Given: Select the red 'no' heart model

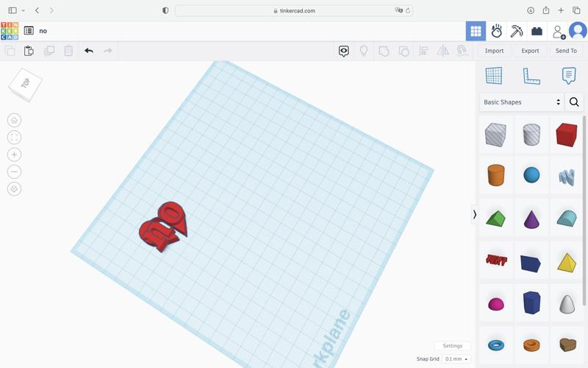Looking at the screenshot, I should [x=162, y=227].
